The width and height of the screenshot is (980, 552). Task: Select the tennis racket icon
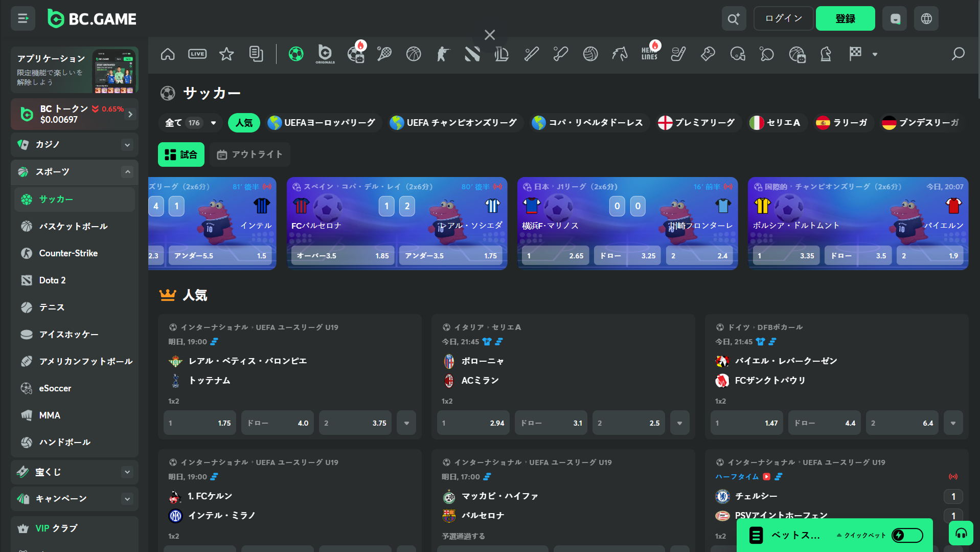384,54
